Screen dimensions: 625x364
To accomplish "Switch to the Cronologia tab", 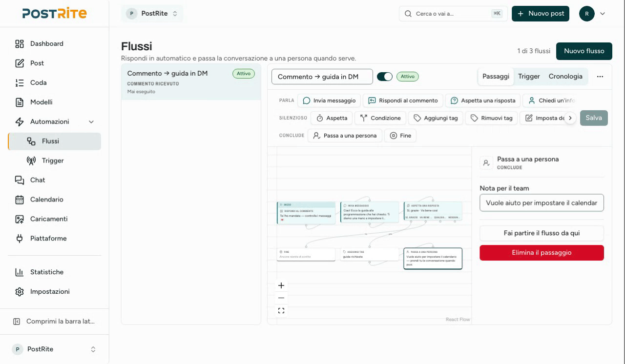I will [565, 76].
